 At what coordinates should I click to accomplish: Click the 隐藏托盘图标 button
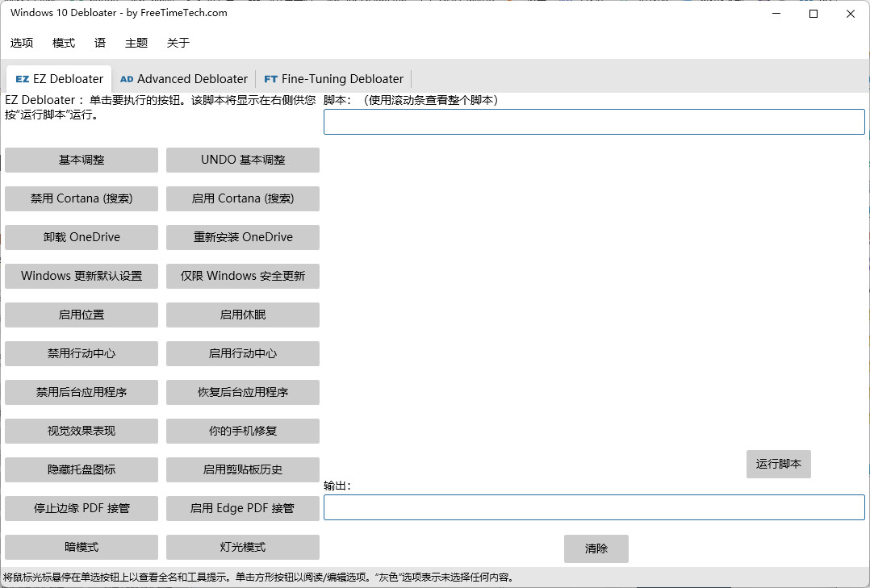pos(82,470)
